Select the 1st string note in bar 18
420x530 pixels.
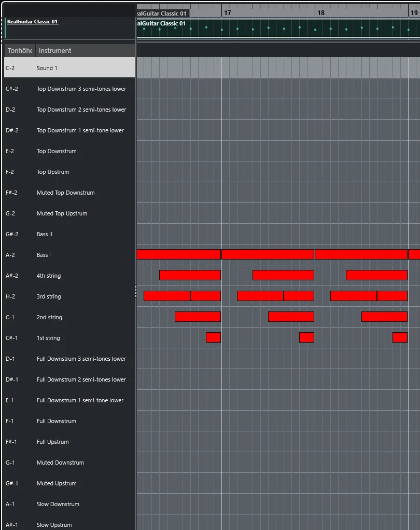[400, 337]
